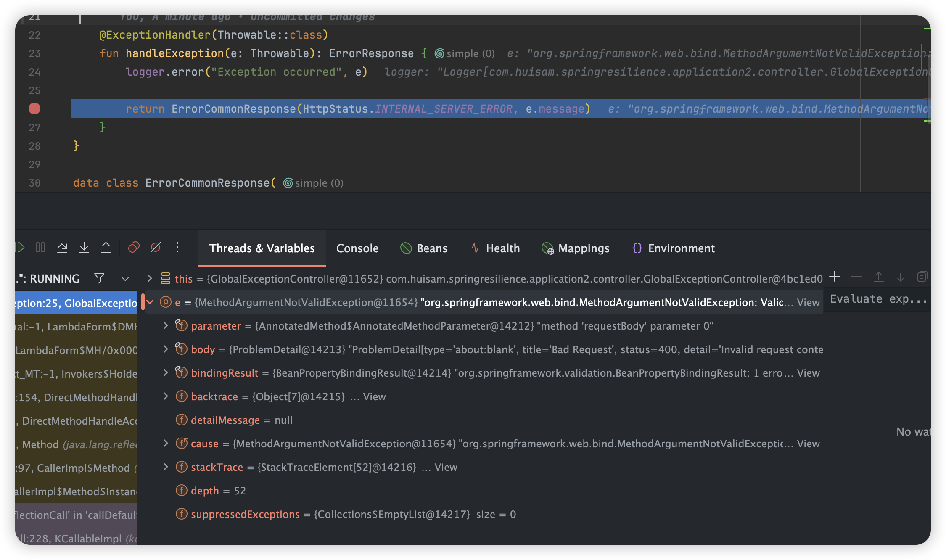Click the thread filter funnel icon
The height and width of the screenshot is (560, 946).
99,278
